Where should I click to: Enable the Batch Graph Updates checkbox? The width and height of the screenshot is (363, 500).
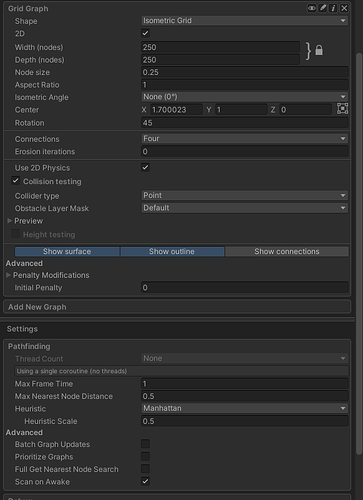pyautogui.click(x=145, y=444)
